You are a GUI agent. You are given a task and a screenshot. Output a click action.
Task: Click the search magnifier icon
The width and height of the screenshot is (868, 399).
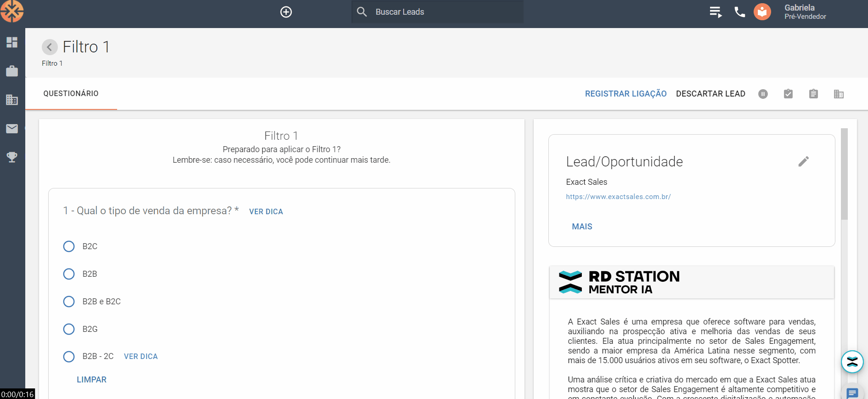362,12
